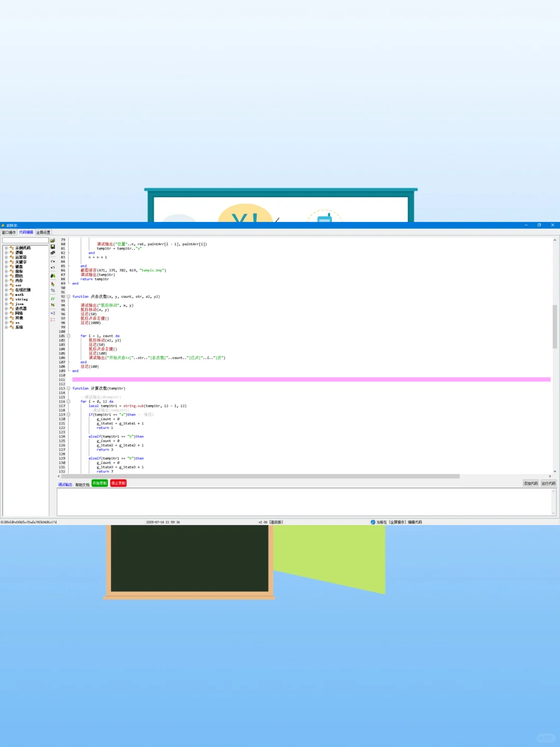560x747 pixels.
Task: Collapse the fold marker at line 92
Action: tap(68, 297)
